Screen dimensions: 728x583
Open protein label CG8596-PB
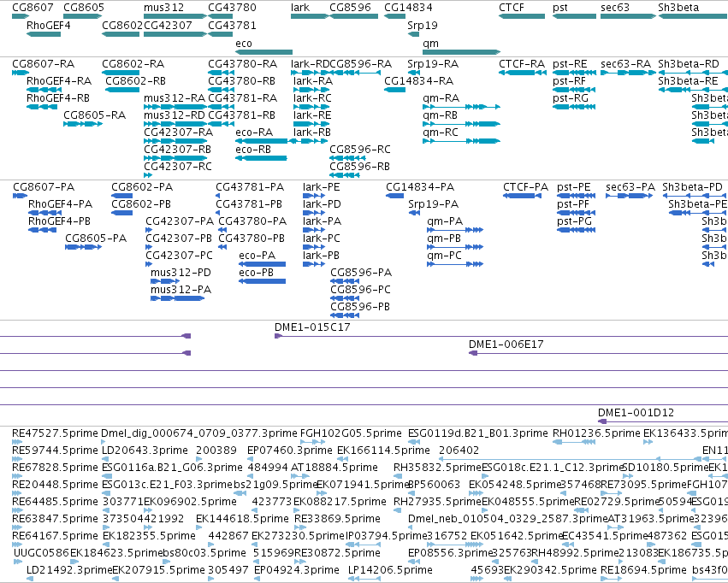pos(360,307)
